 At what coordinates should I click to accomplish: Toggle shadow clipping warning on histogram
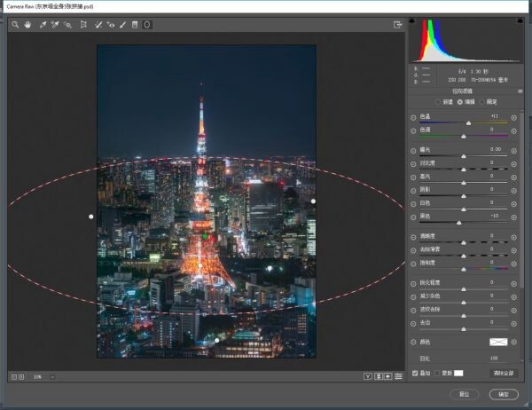pos(412,20)
